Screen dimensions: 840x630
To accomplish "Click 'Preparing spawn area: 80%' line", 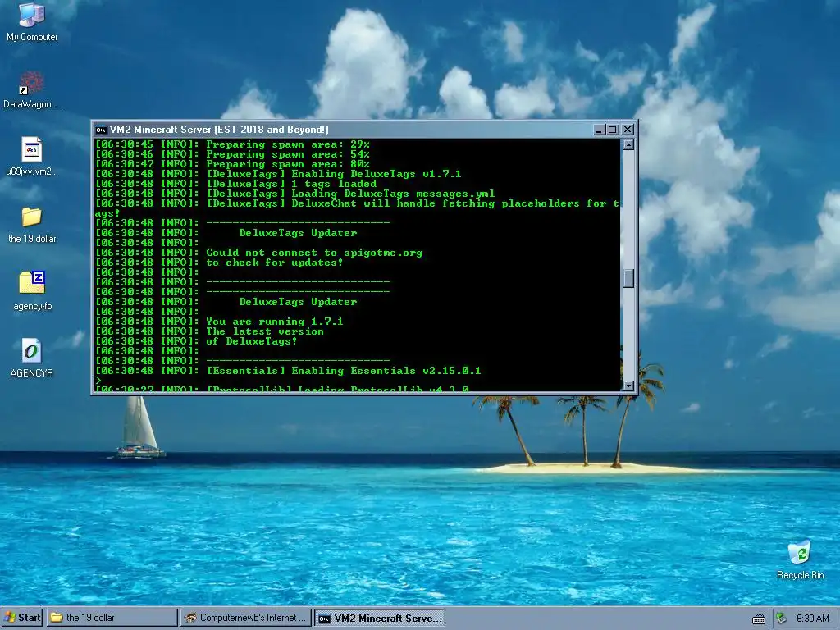I will (x=232, y=164).
